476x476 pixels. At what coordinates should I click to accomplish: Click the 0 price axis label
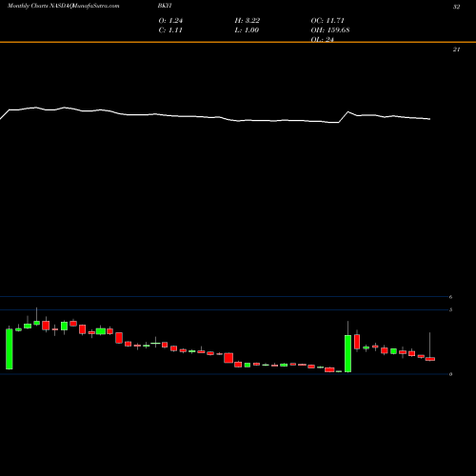click(450, 374)
